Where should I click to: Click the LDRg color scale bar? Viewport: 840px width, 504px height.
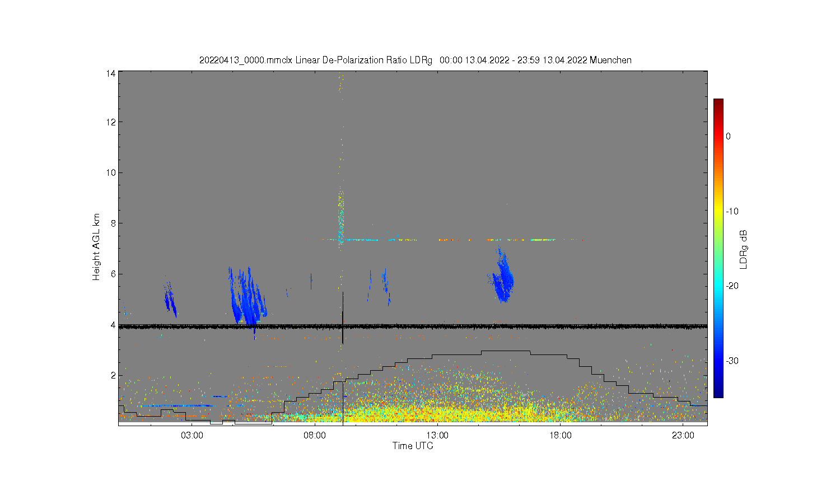[x=718, y=248]
